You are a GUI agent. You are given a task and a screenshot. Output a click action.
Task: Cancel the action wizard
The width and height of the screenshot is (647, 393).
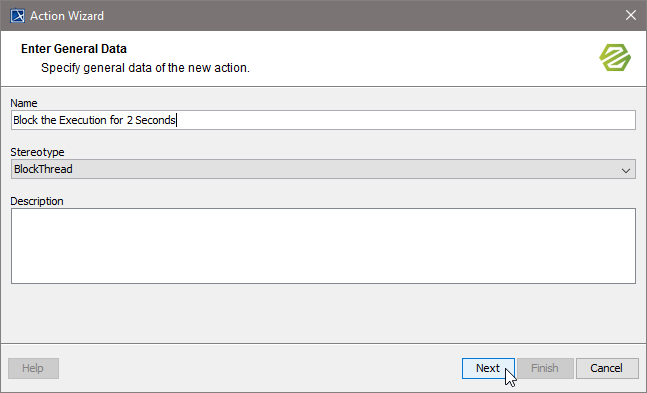607,368
